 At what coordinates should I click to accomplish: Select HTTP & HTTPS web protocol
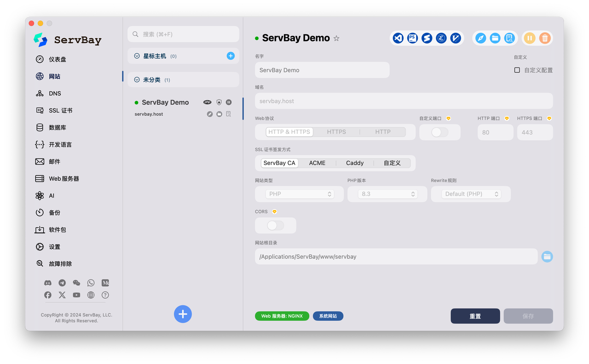click(x=289, y=132)
